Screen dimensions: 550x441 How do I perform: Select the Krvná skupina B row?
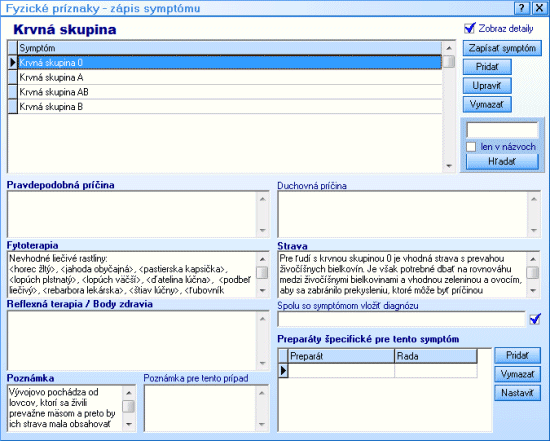[x=230, y=107]
